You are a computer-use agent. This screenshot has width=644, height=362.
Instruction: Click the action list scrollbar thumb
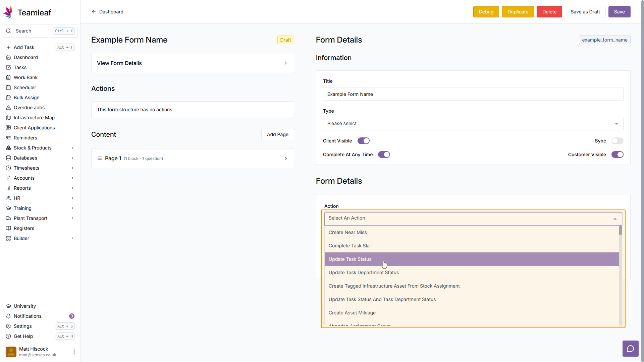coord(620,231)
